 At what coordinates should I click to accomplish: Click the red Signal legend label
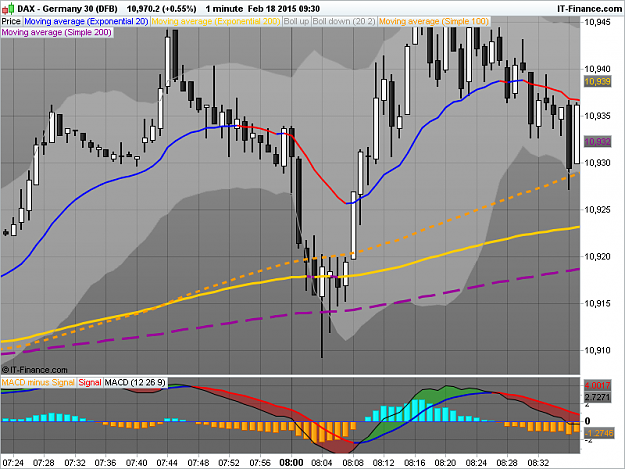(90, 383)
